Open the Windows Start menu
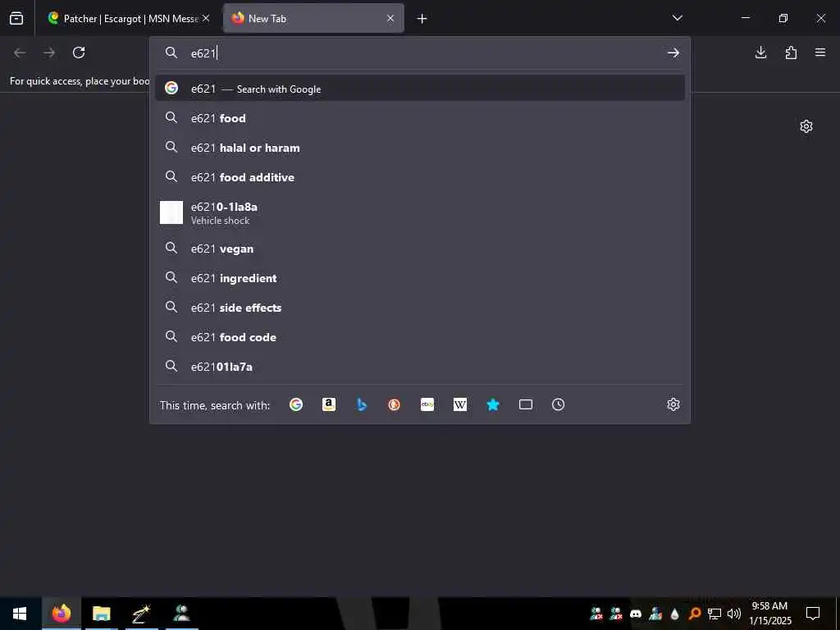 [x=20, y=614]
